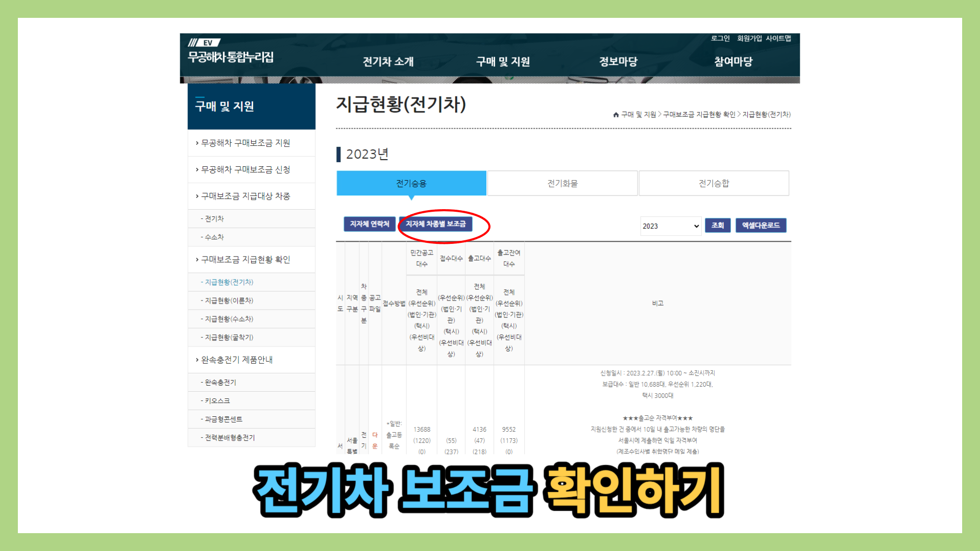980x551 pixels.
Task: Expand 무공해차 구매보조금 지원 sidebar item
Action: [252, 143]
